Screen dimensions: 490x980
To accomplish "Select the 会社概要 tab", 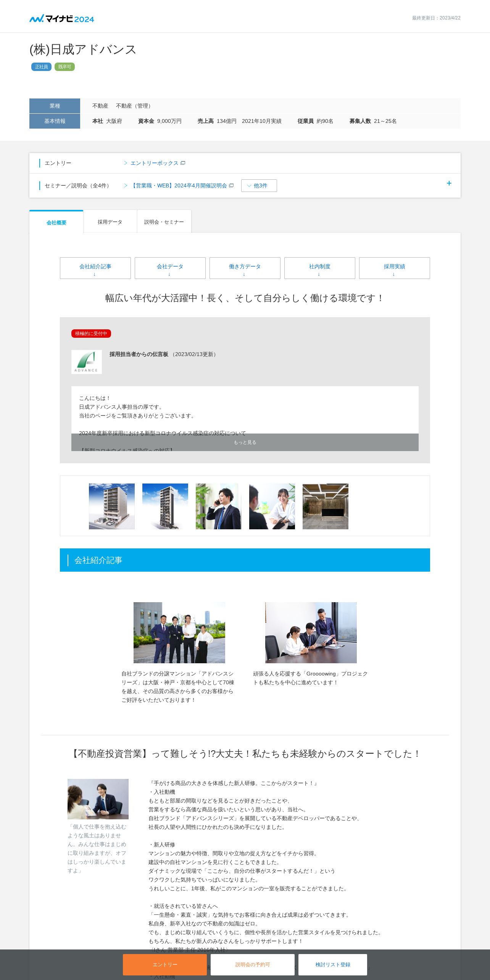I will (x=56, y=222).
